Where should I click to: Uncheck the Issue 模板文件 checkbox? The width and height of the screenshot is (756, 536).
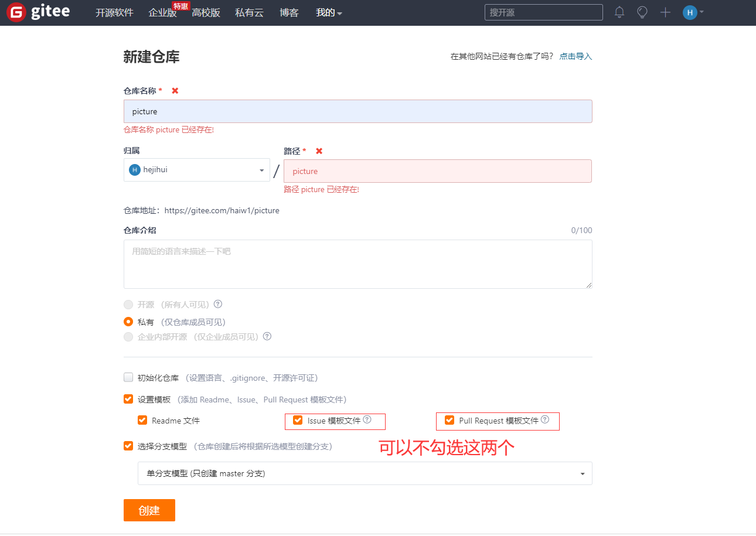point(298,420)
